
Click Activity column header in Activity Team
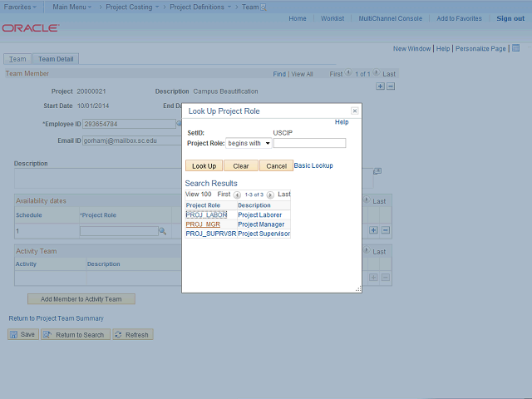coord(26,264)
